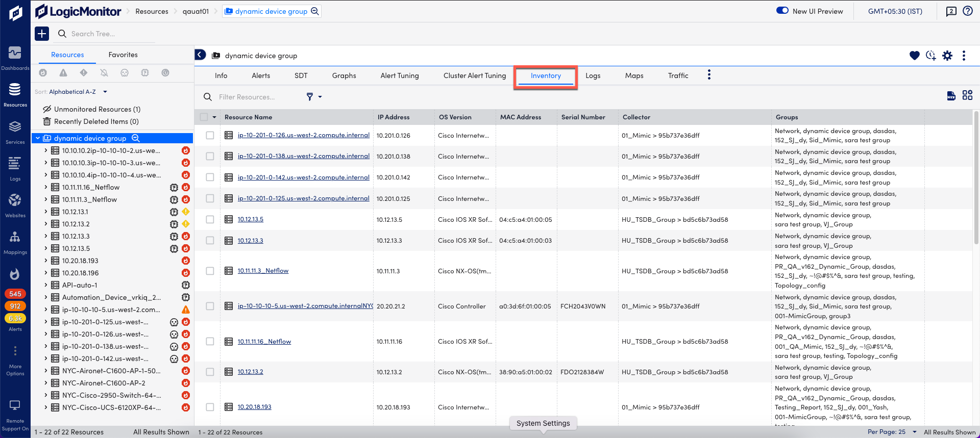Screen dimensions: 980x438
Task: Open the Manage gear icon
Action: (x=947, y=56)
